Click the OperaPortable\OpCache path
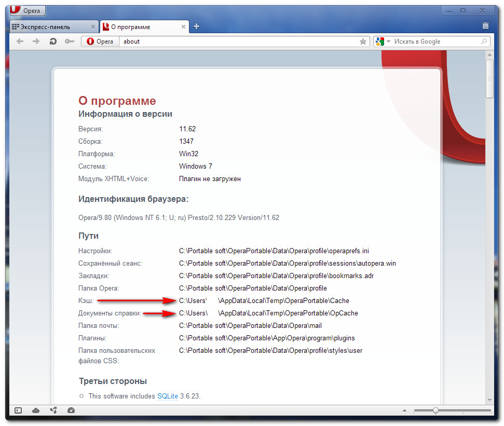 [268, 313]
